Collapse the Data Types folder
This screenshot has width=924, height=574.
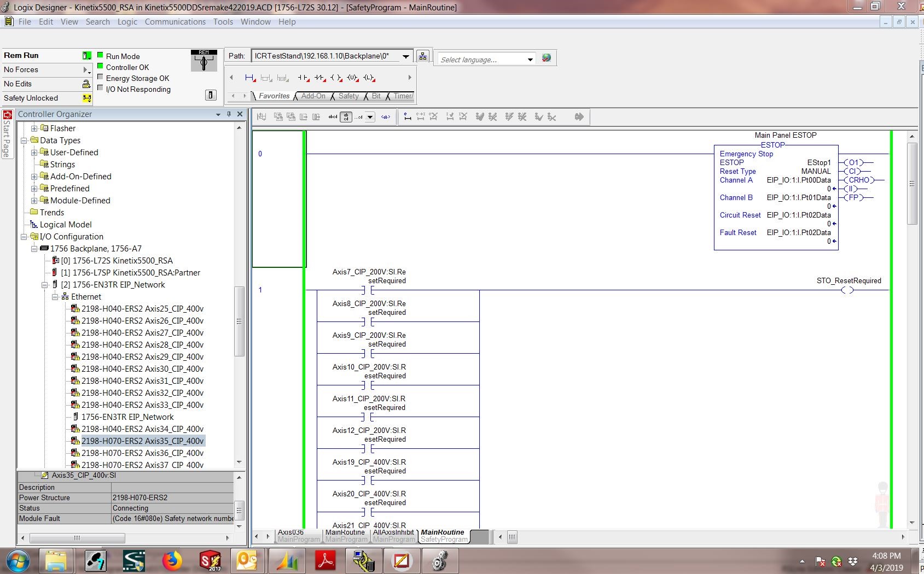[x=24, y=140]
